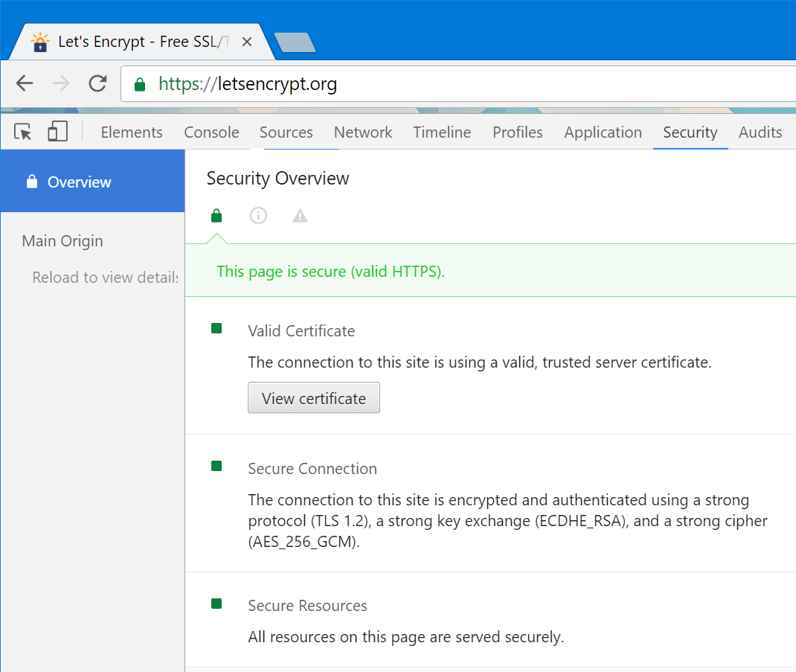Select Overview in the security sidebar
Screen dimensions: 796x672
click(79, 182)
